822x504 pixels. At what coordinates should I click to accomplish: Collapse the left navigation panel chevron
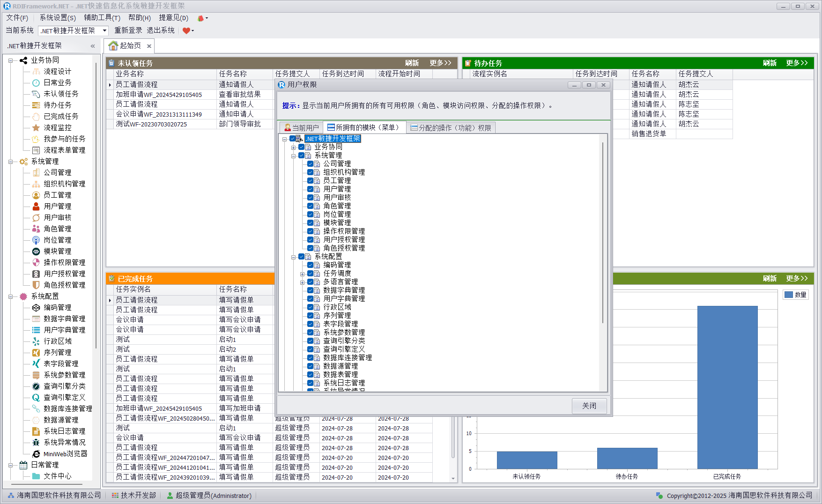[93, 46]
